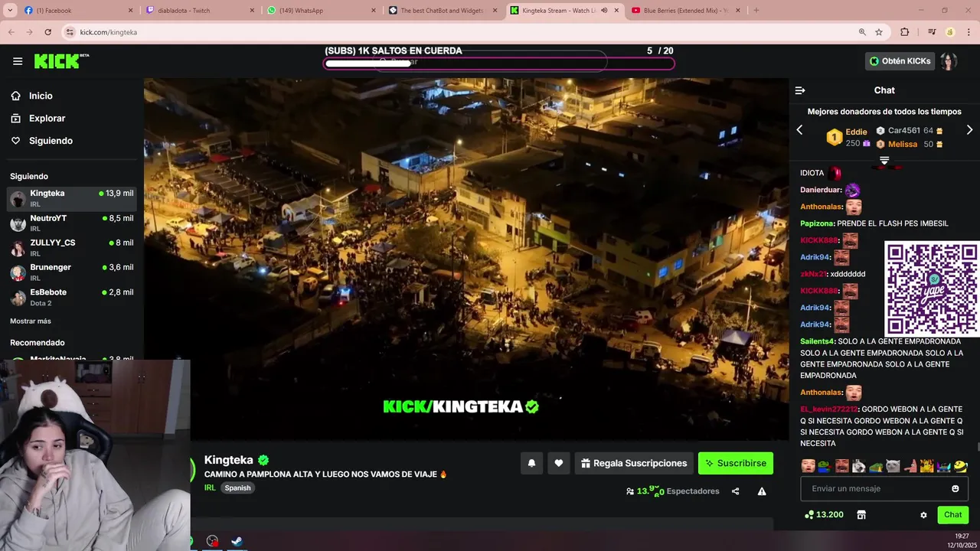Click the 13.200 channel points balance
This screenshot has height=551, width=980.
[824, 515]
